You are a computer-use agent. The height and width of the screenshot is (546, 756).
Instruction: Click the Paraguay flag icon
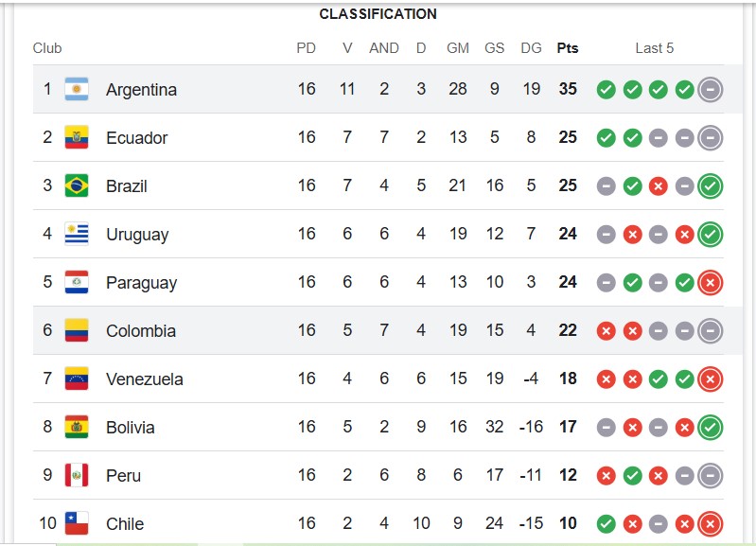pos(77,283)
